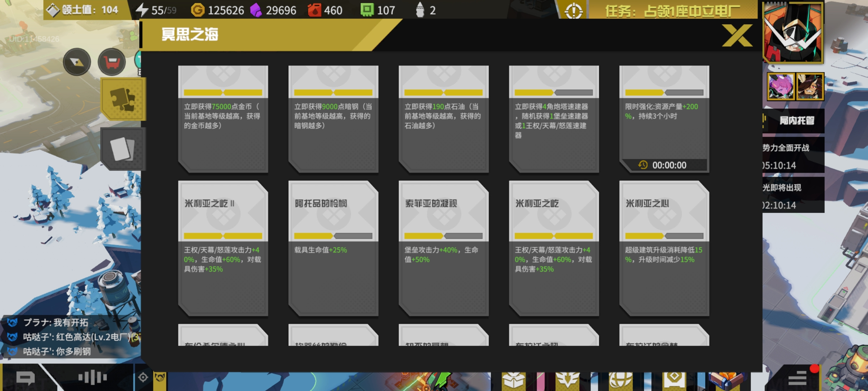The width and height of the screenshot is (868, 391).
Task: Select the 立即获得4角炮塔速建器 card
Action: tap(554, 119)
